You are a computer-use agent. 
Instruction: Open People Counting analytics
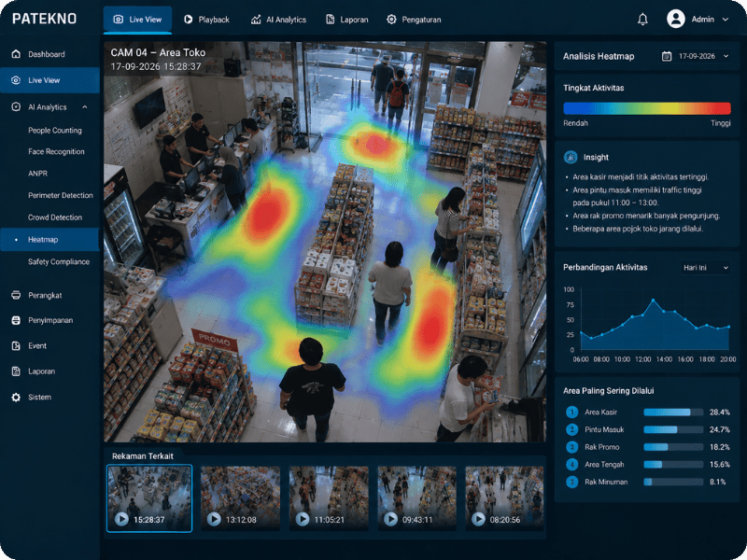[55, 131]
